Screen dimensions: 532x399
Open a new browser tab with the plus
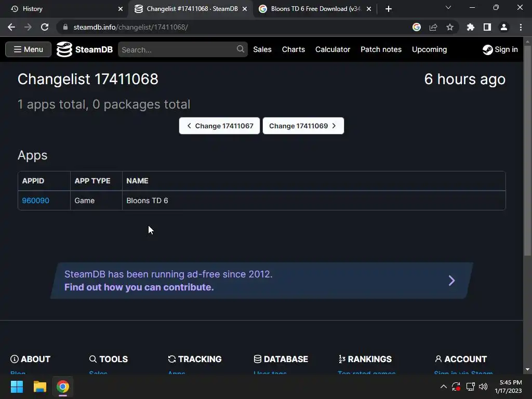[x=389, y=9]
